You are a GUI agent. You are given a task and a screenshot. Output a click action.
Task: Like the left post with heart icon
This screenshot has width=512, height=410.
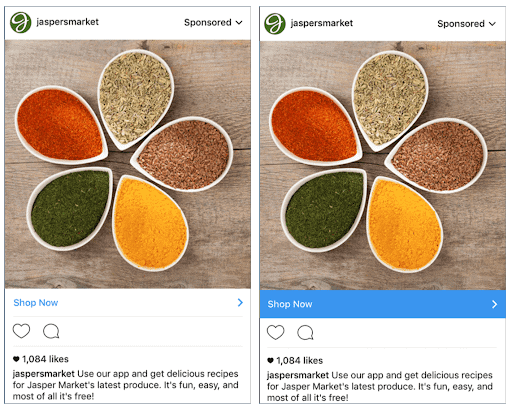click(21, 331)
